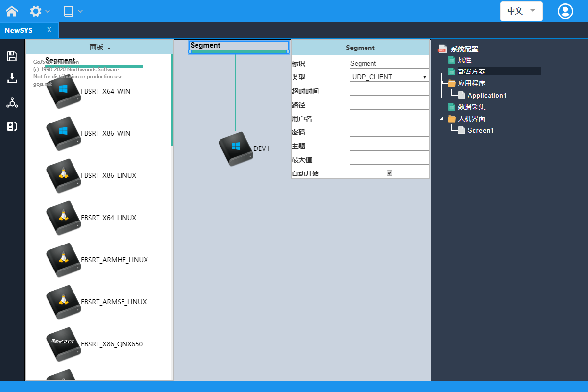
Task: Click the palette vertical scrollbar
Action: [x=172, y=100]
